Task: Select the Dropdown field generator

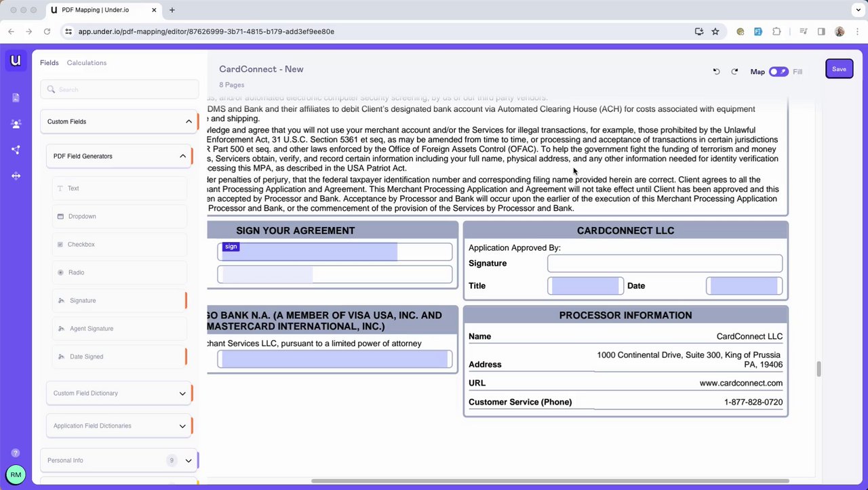Action: click(119, 216)
